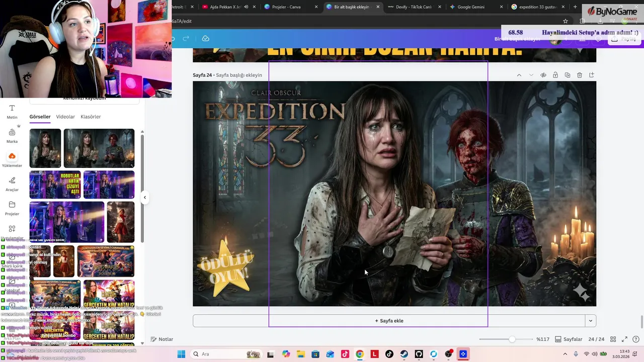This screenshot has width=644, height=362.
Task: Close the Bir alt başlık ekleyin tab
Action: pos(378,7)
